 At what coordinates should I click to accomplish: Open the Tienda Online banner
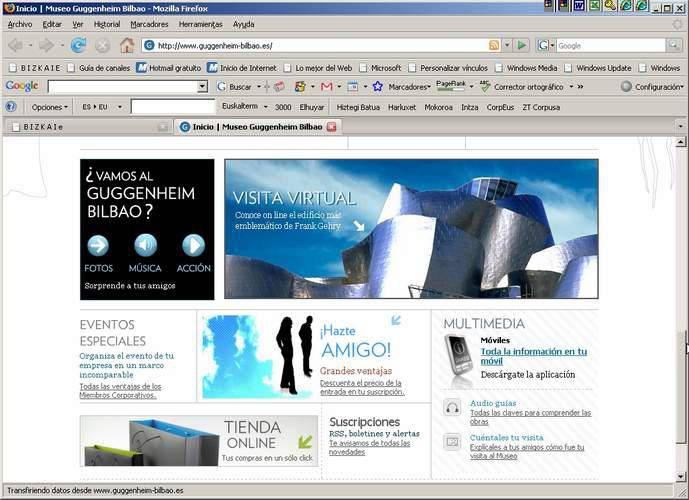[x=199, y=441]
